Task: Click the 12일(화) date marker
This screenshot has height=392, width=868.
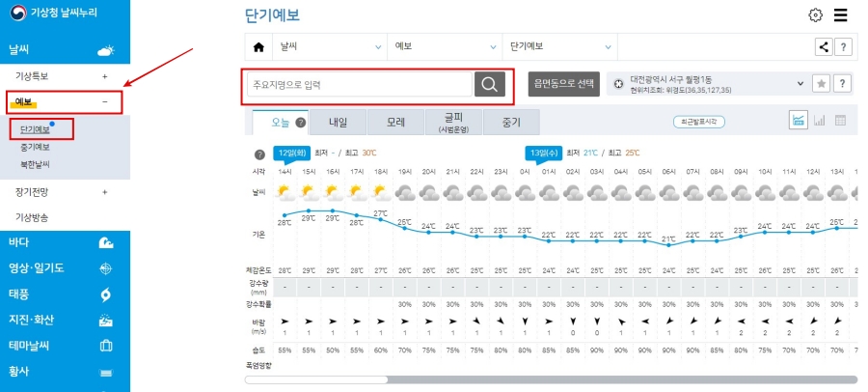Action: 291,153
